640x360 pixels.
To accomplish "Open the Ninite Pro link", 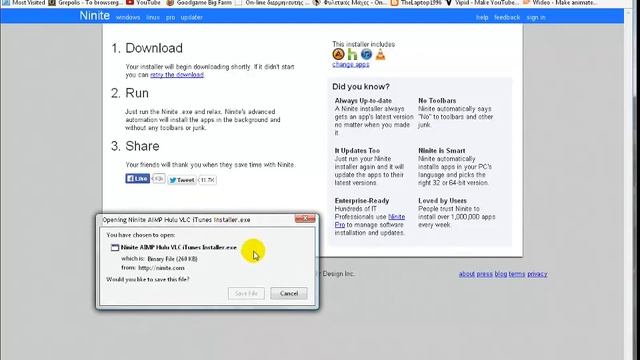I will click(370, 221).
